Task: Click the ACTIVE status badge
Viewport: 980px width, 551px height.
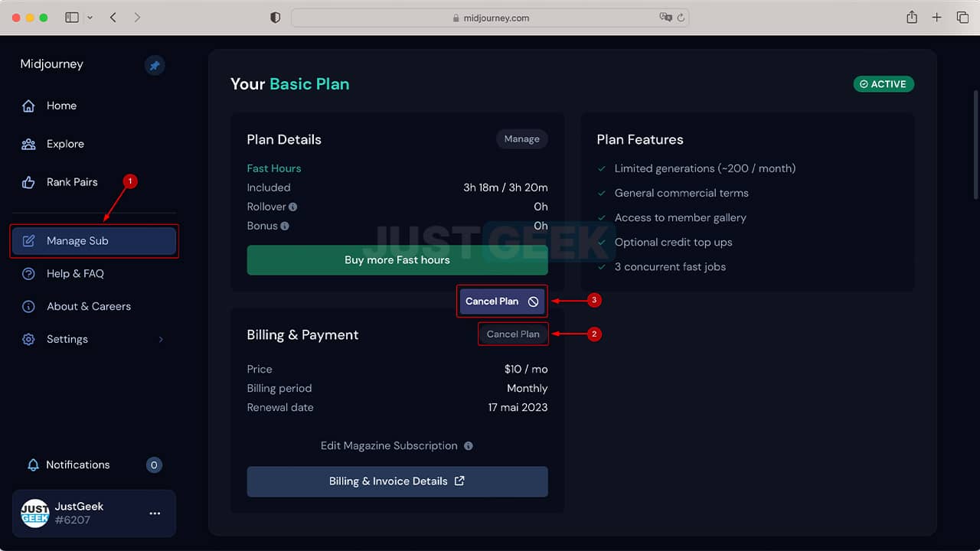Action: (x=884, y=84)
